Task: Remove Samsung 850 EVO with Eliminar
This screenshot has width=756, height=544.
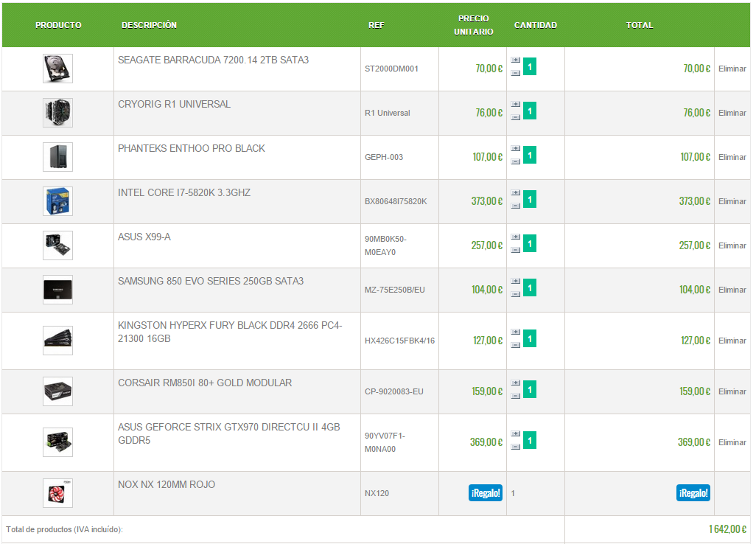Action: pyautogui.click(x=732, y=290)
